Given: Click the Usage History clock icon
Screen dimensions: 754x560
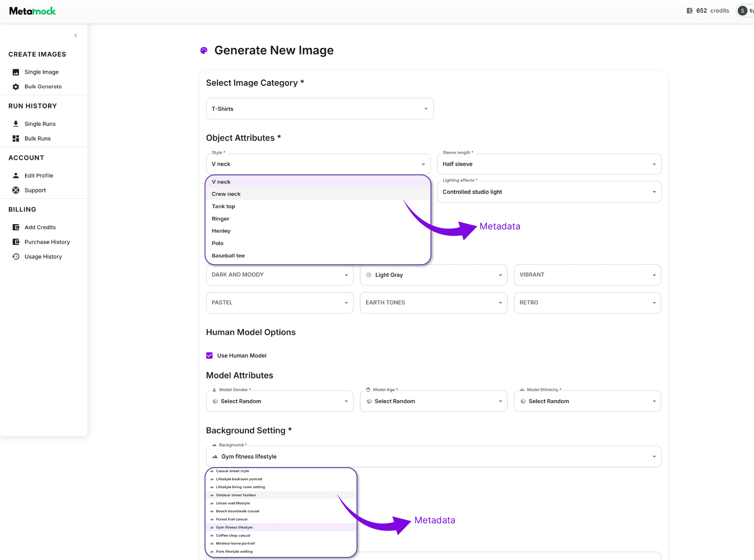Looking at the screenshot, I should click(x=16, y=257).
